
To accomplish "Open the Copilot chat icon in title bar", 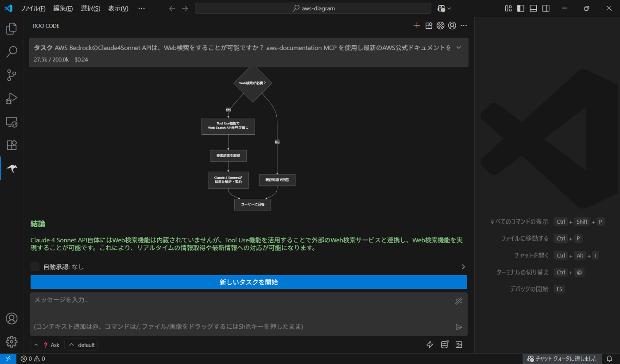I will (x=441, y=8).
